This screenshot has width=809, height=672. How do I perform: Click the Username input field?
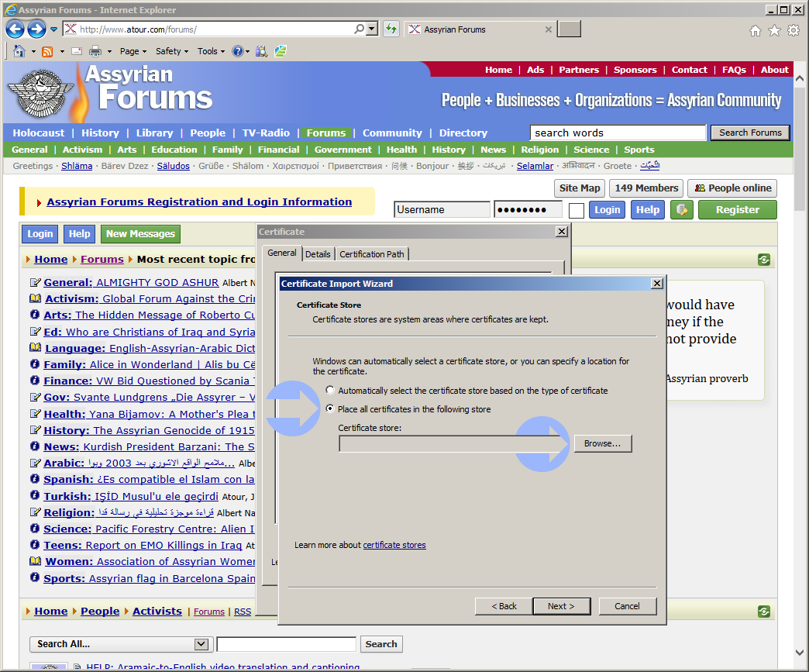coord(442,209)
